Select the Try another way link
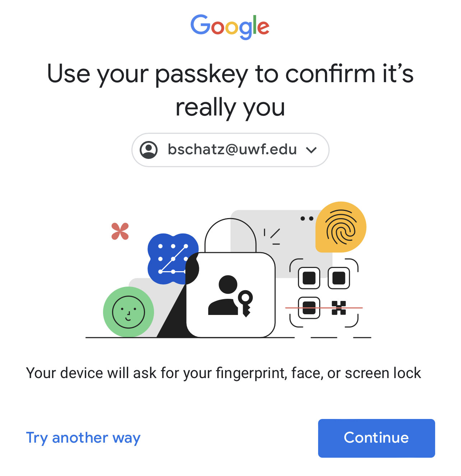 [83, 438]
